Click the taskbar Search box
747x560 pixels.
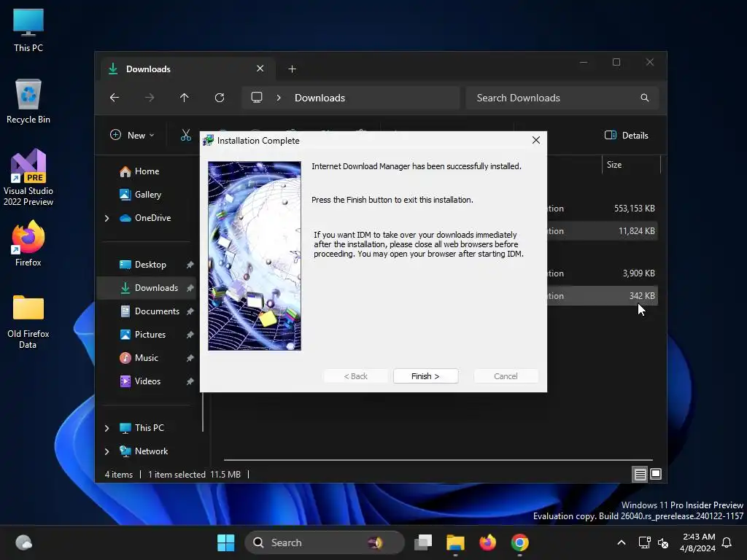325,542
